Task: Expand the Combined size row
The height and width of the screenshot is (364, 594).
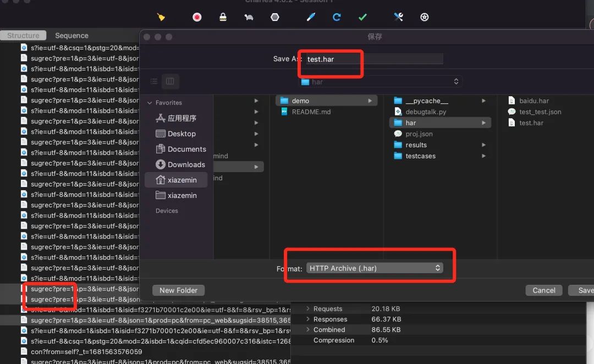Action: click(x=307, y=329)
